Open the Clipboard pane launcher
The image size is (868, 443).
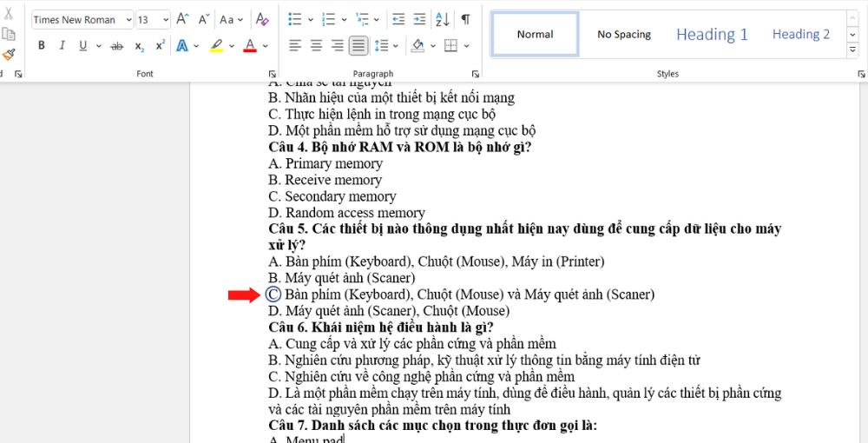coord(18,74)
